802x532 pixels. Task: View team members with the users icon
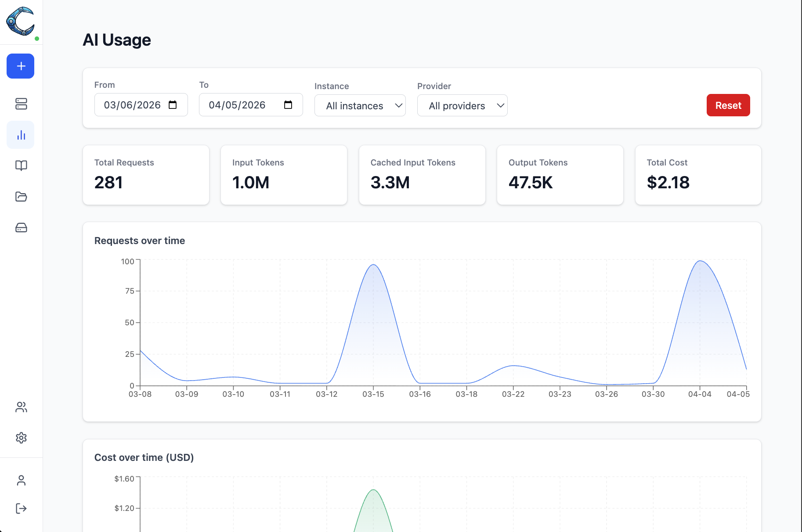(20, 407)
